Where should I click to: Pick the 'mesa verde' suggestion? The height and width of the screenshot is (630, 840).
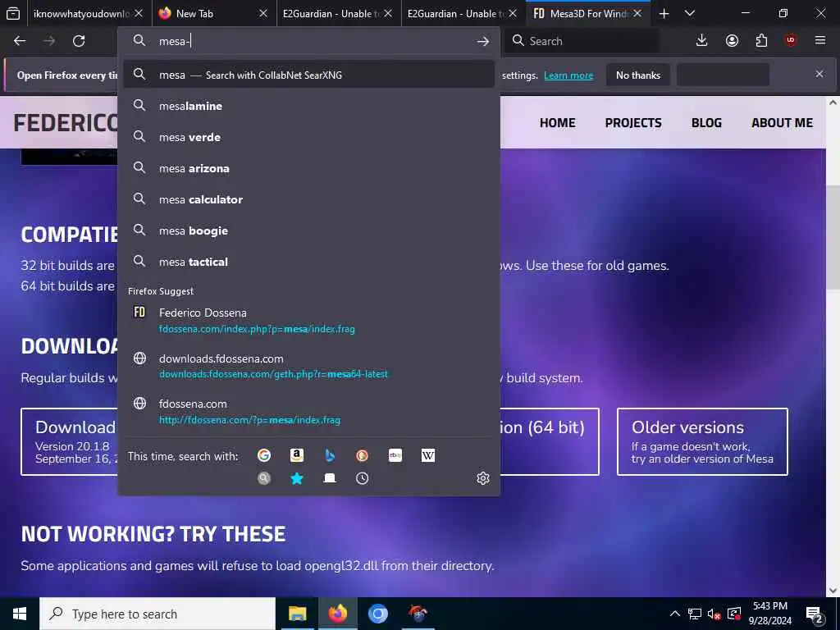pos(308,137)
